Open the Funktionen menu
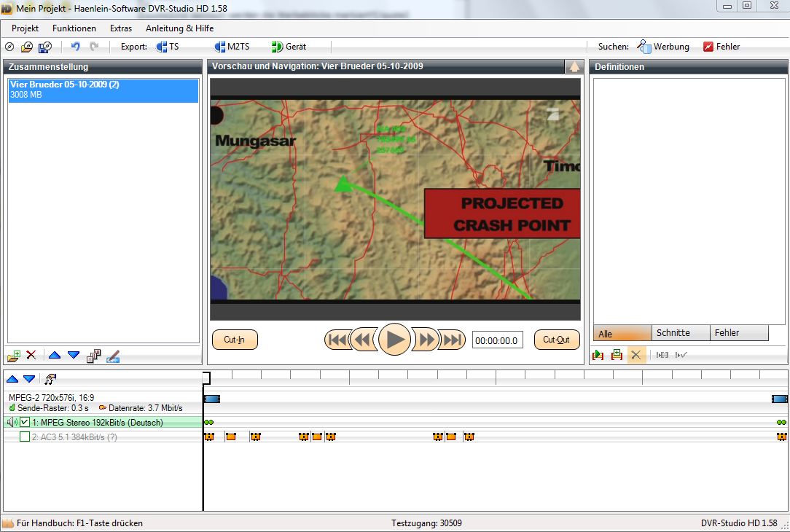The width and height of the screenshot is (790, 532). click(74, 28)
